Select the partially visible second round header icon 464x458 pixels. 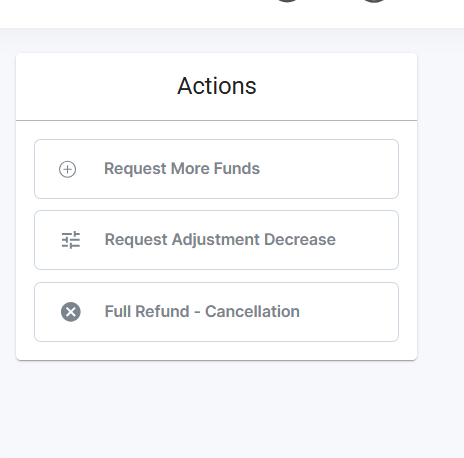pos(374,1)
